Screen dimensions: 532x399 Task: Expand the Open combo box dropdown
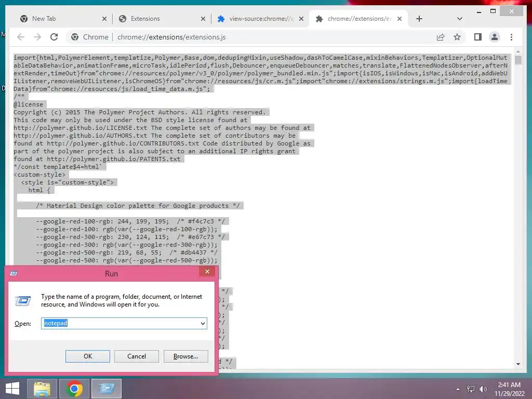click(203, 323)
